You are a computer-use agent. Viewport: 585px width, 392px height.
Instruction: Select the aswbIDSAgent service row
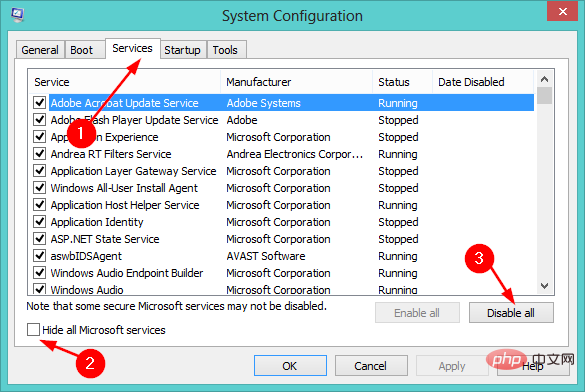pos(281,256)
